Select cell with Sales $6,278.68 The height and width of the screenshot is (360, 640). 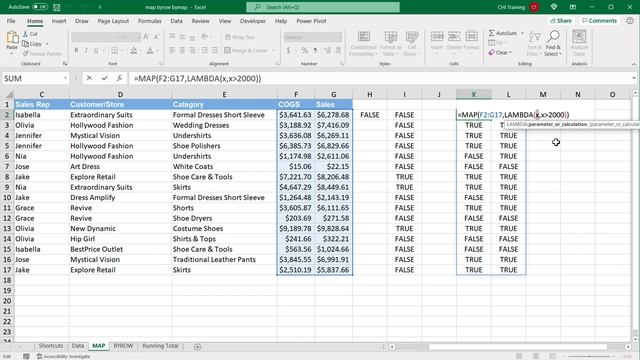point(333,115)
